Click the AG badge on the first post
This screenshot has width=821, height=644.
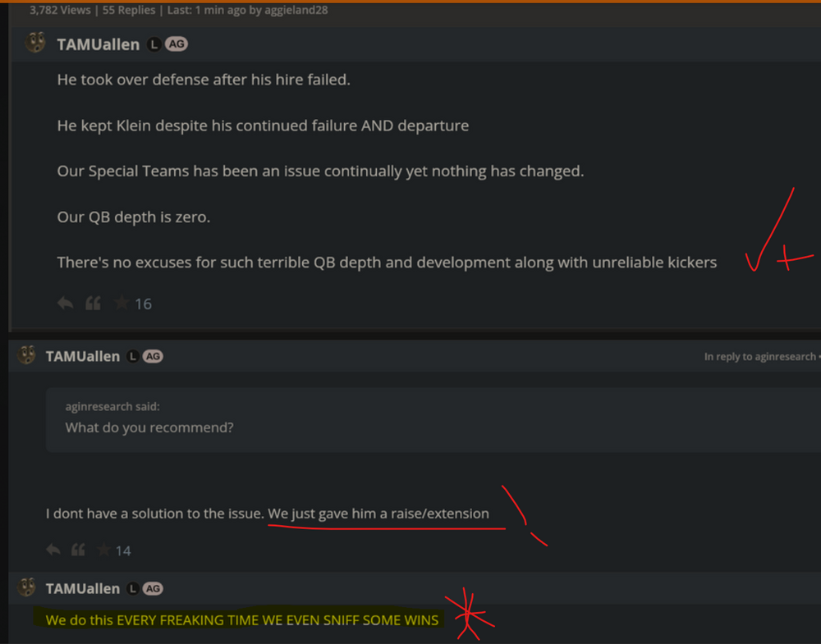coord(177,44)
